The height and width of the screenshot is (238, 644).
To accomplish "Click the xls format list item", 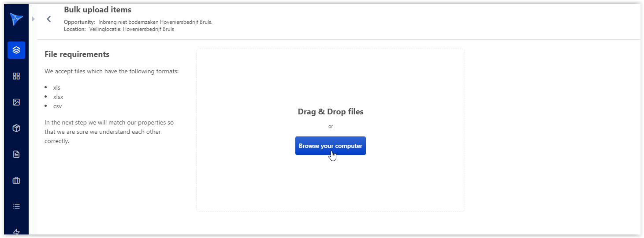I will click(57, 87).
